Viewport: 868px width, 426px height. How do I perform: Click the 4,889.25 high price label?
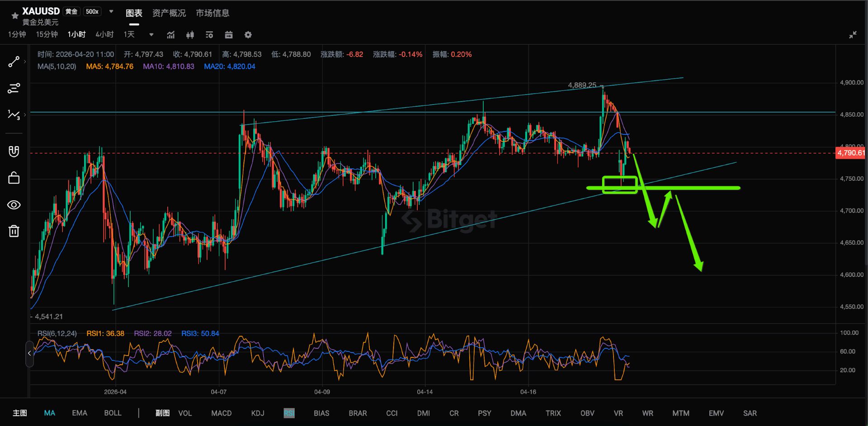click(582, 85)
